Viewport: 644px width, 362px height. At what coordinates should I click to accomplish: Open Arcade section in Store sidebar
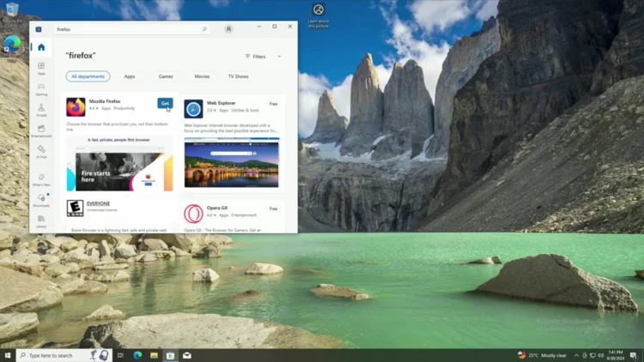[x=41, y=110]
